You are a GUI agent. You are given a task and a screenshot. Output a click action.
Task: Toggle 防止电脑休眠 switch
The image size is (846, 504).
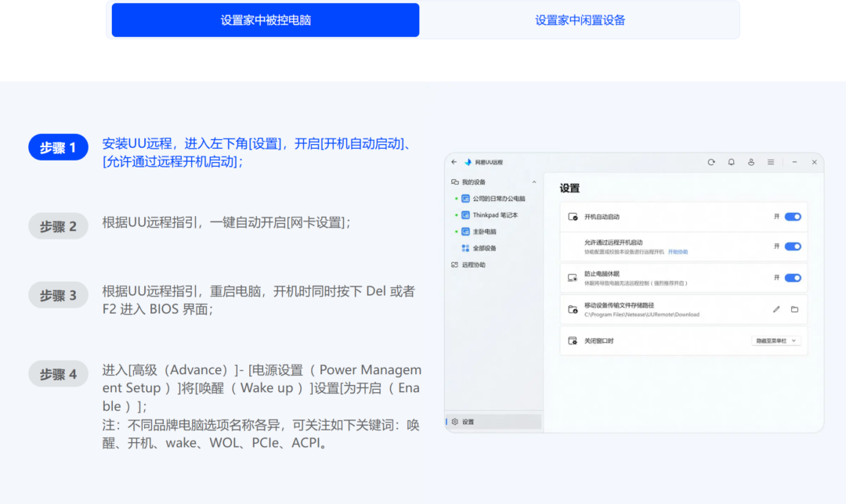pos(793,278)
